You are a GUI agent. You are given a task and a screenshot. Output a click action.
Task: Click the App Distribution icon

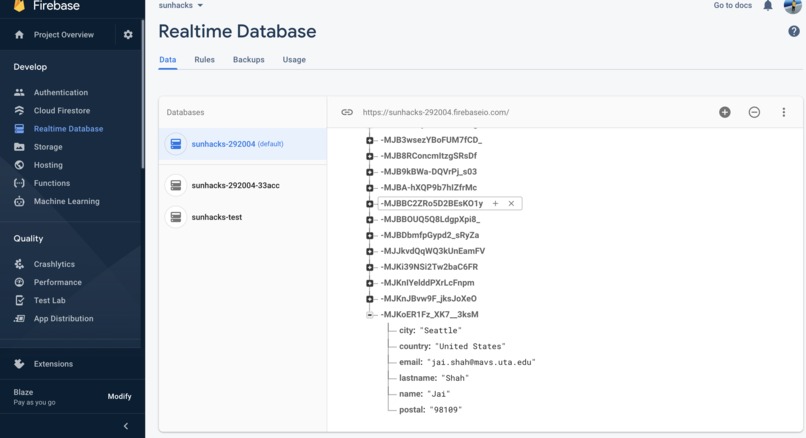pyautogui.click(x=19, y=319)
